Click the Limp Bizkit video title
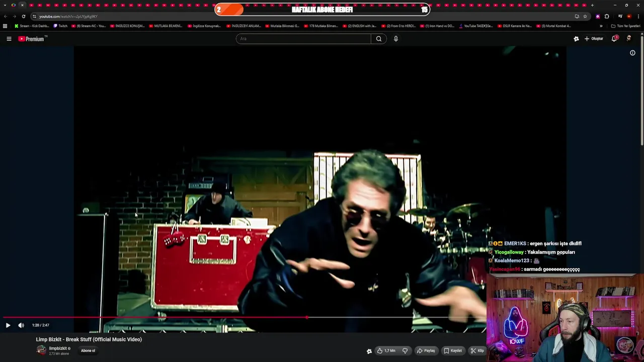The width and height of the screenshot is (644, 362). pos(89,339)
